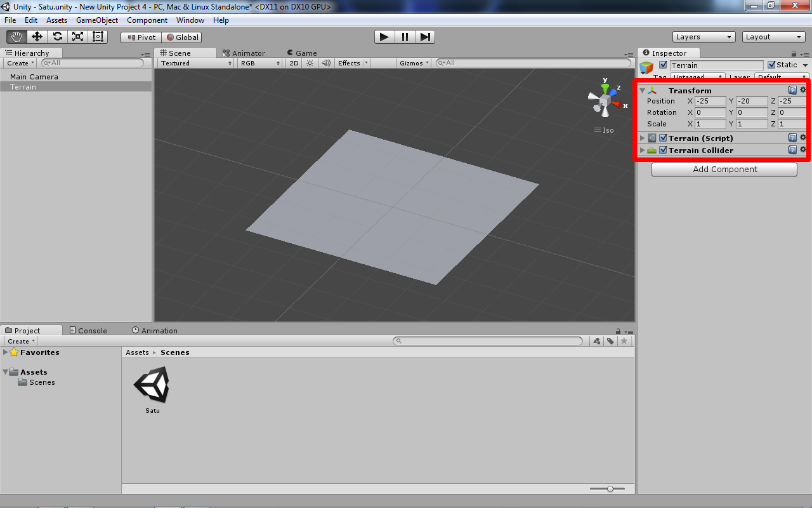
Task: Toggle the scene lighting sun icon
Action: 310,63
